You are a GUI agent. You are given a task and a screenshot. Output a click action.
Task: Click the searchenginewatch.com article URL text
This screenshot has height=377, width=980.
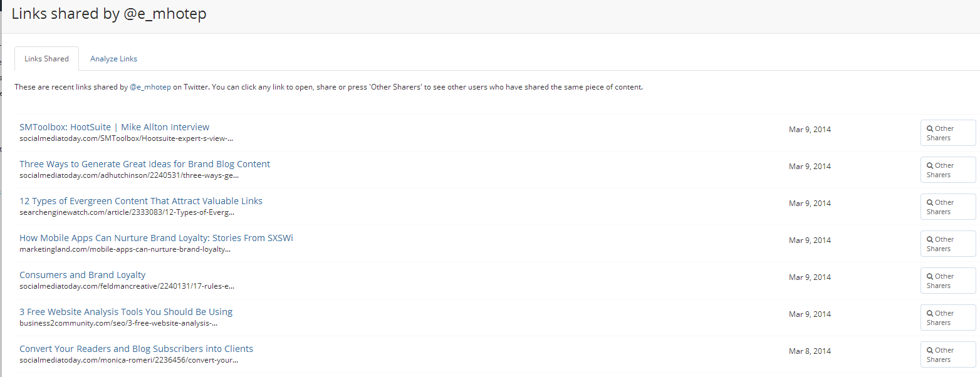127,212
